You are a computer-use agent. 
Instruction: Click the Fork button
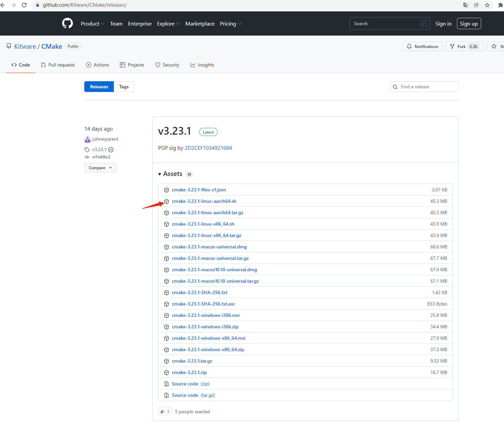point(465,46)
